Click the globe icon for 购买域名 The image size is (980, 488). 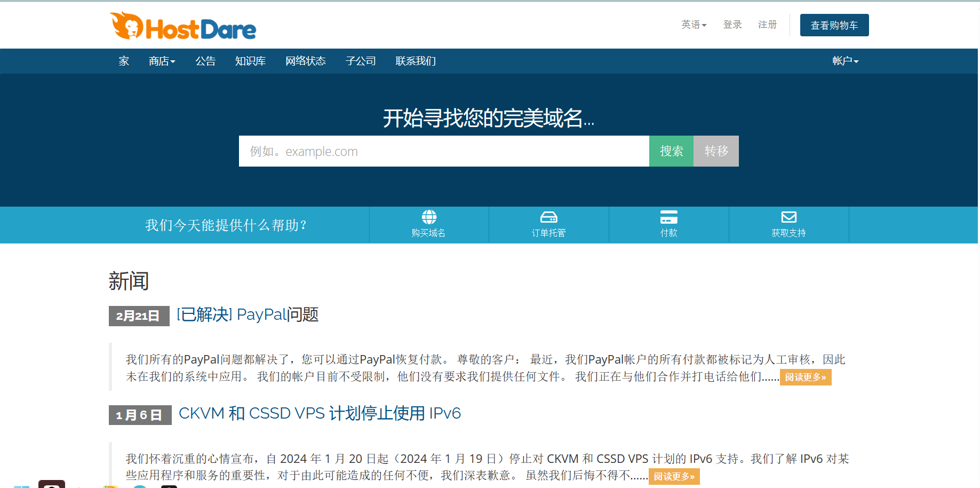429,217
